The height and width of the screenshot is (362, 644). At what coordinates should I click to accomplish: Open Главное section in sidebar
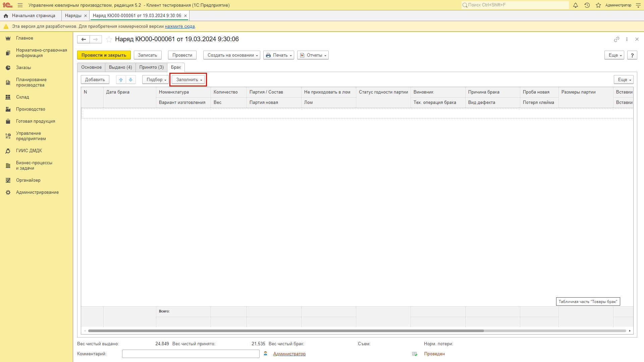(x=24, y=38)
